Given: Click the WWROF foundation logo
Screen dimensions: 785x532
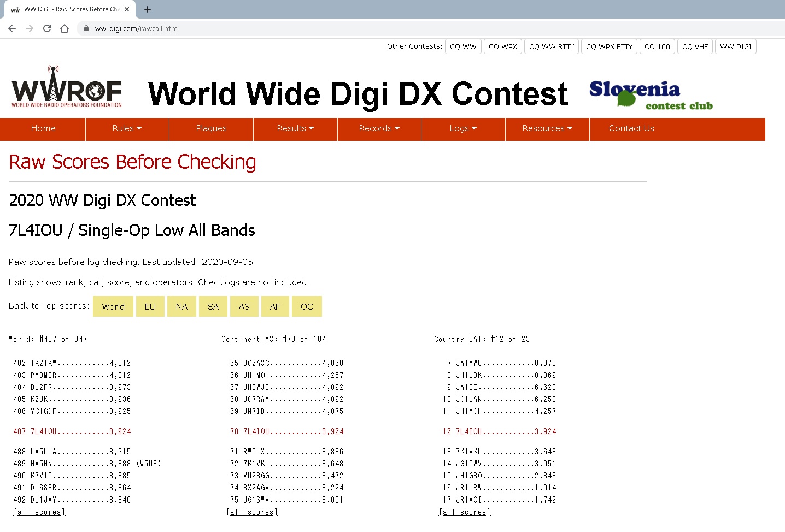Looking at the screenshot, I should (x=67, y=86).
